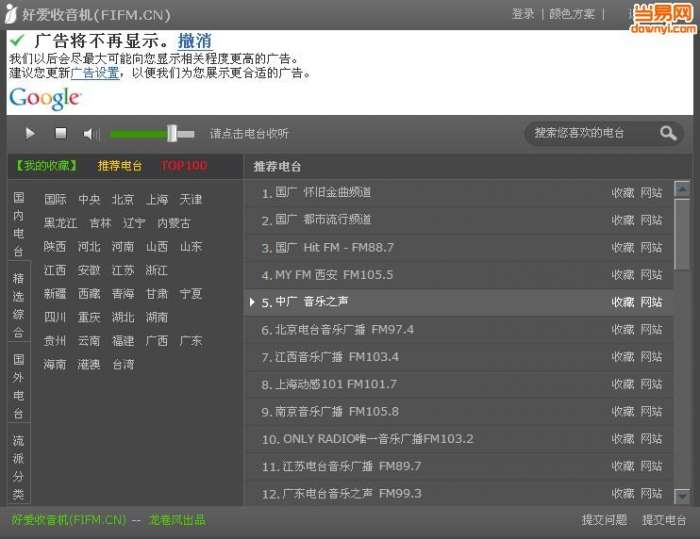Click 撤消 link in the ad notice

pos(195,41)
